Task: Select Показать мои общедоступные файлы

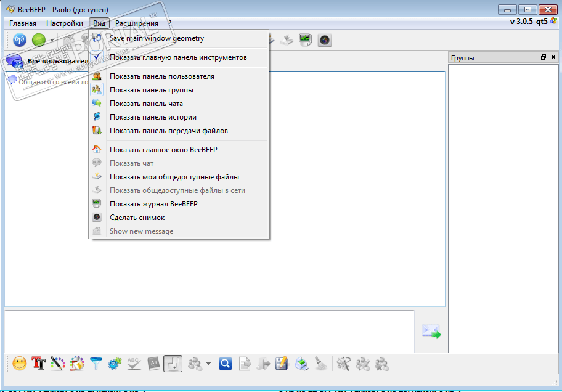Action: (179, 177)
